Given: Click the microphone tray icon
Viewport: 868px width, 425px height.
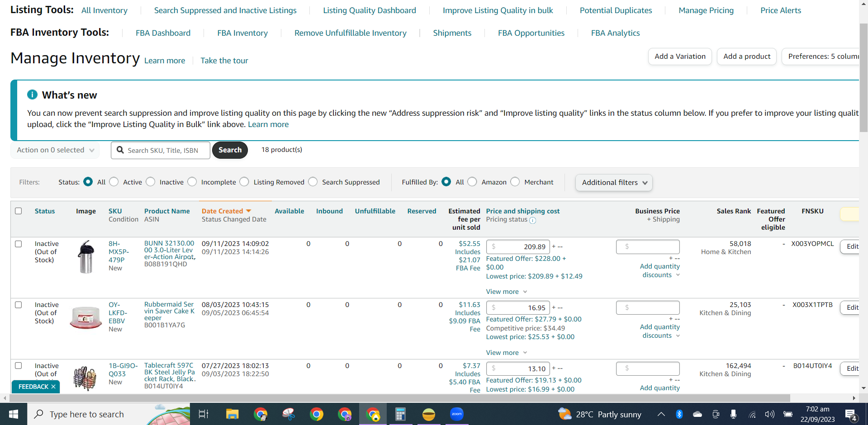Looking at the screenshot, I should 733,414.
